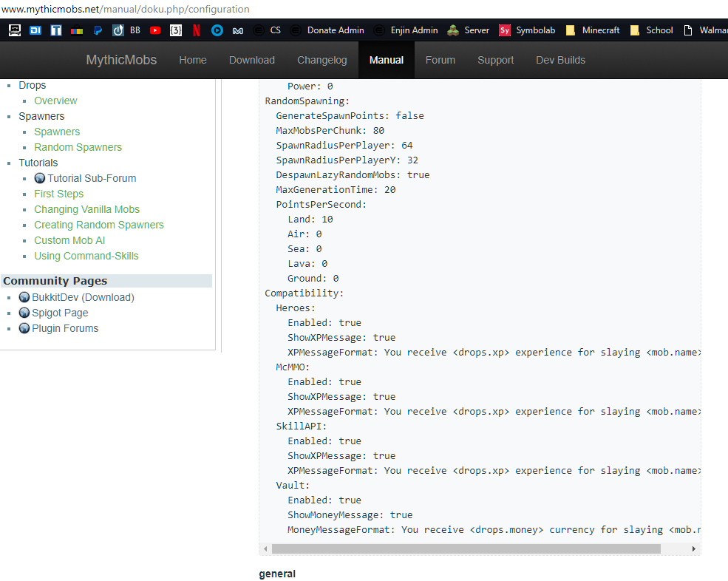
Task: Click the 'SpawnRadiusPerPlayer: 64' line
Action: pyautogui.click(x=344, y=146)
